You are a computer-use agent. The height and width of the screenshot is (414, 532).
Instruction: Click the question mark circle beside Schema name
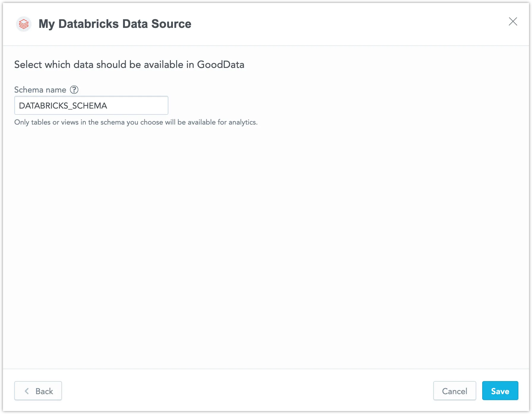(74, 90)
